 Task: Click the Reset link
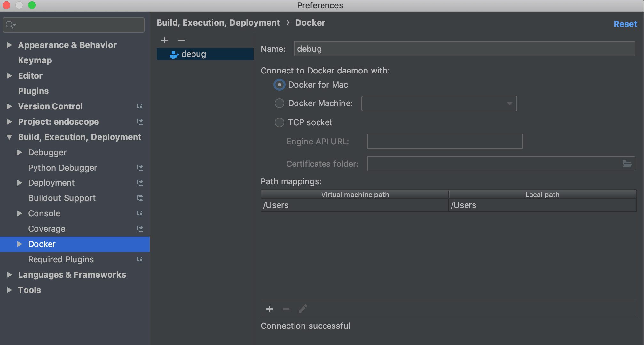tap(625, 24)
